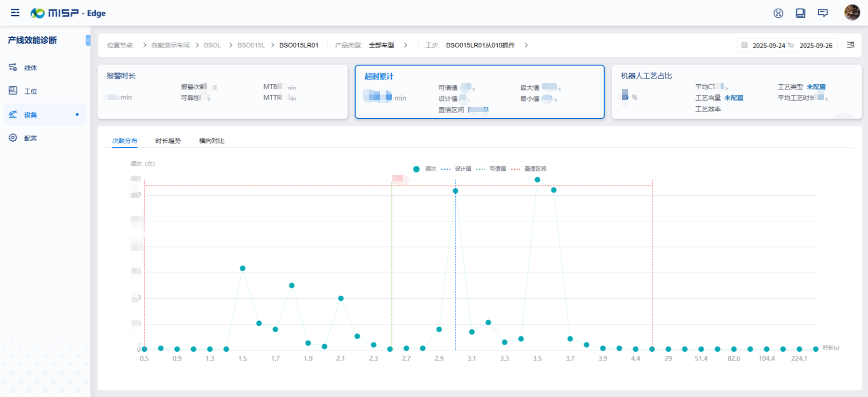
Task: Open the 线体 line view icon
Action: coord(13,67)
